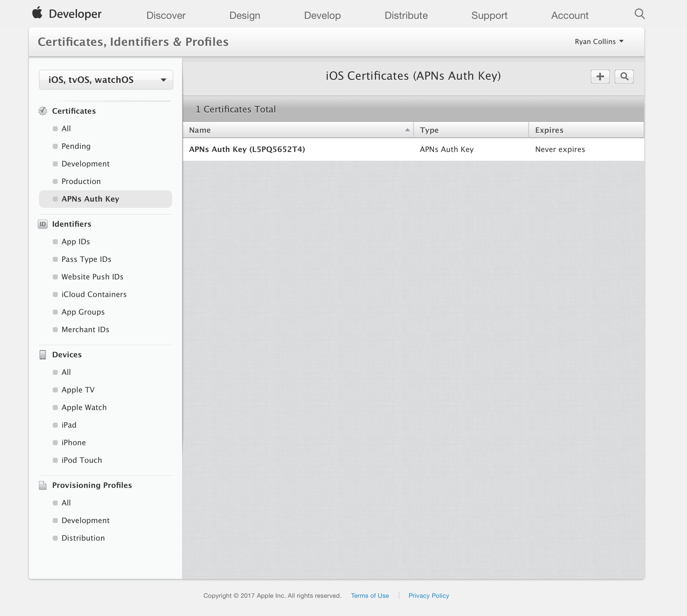
Task: Open the Account tab in navigation bar
Action: pos(570,16)
